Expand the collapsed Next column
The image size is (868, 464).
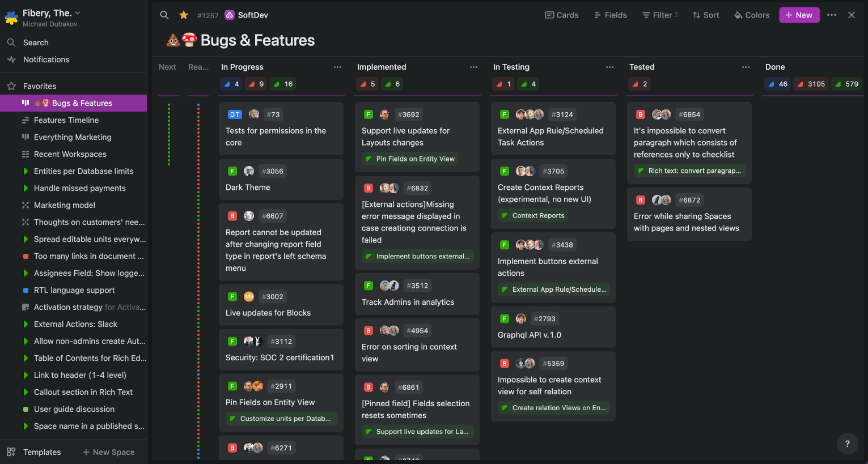pyautogui.click(x=168, y=67)
